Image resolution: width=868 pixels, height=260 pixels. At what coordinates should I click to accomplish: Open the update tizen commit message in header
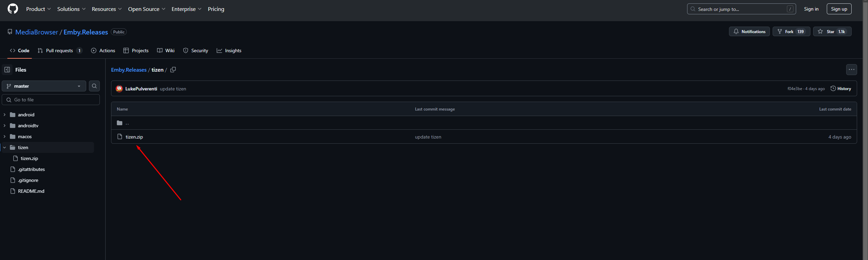coord(173,89)
